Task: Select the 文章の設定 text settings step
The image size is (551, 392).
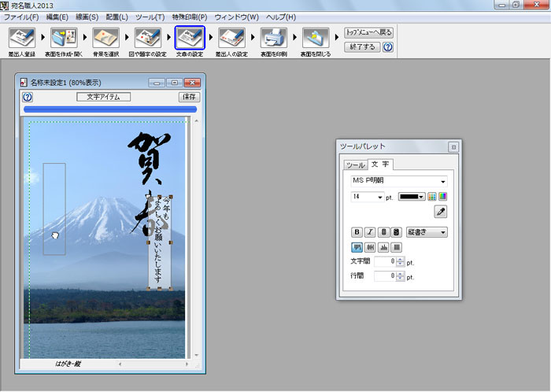Action: 189,39
